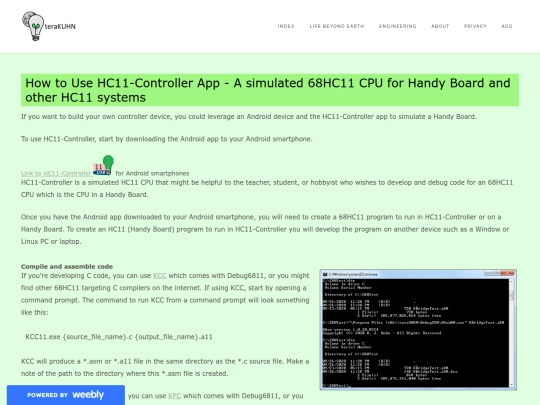Image resolution: width=540 pixels, height=405 pixels.
Task: Open the ADS menu item
Action: tap(507, 26)
